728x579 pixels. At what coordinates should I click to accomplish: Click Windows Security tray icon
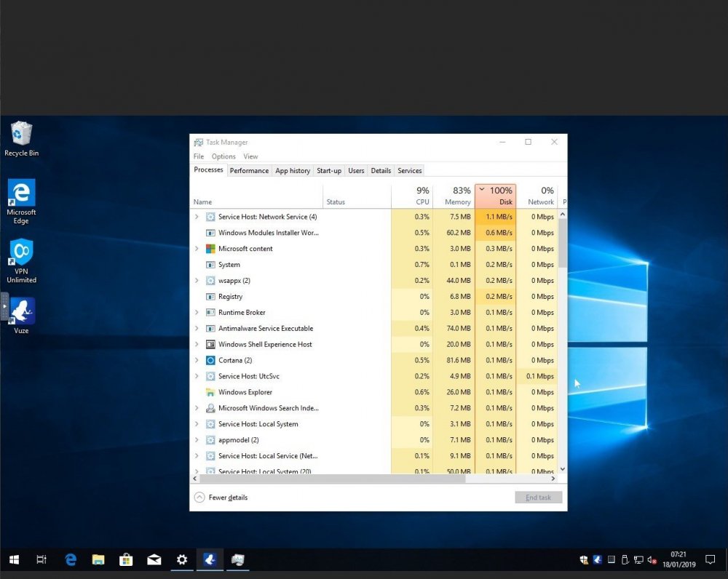pyautogui.click(x=584, y=560)
